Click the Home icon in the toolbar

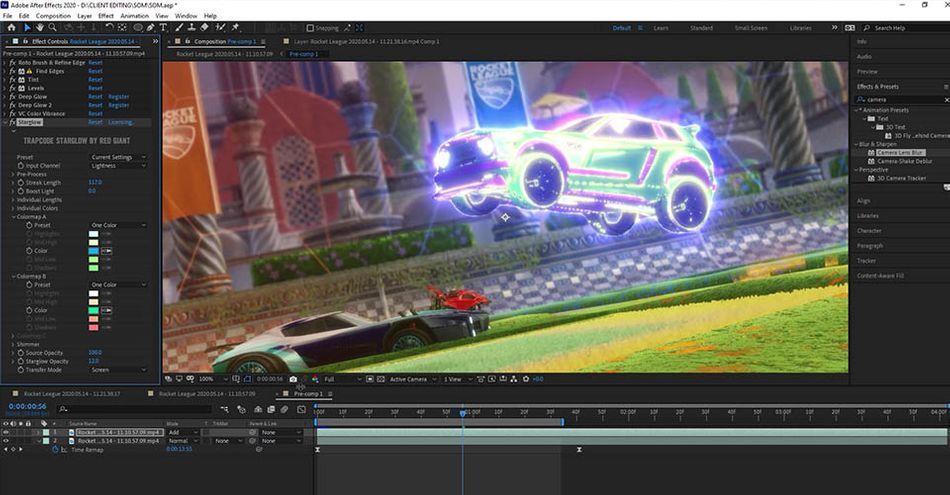(x=11, y=27)
